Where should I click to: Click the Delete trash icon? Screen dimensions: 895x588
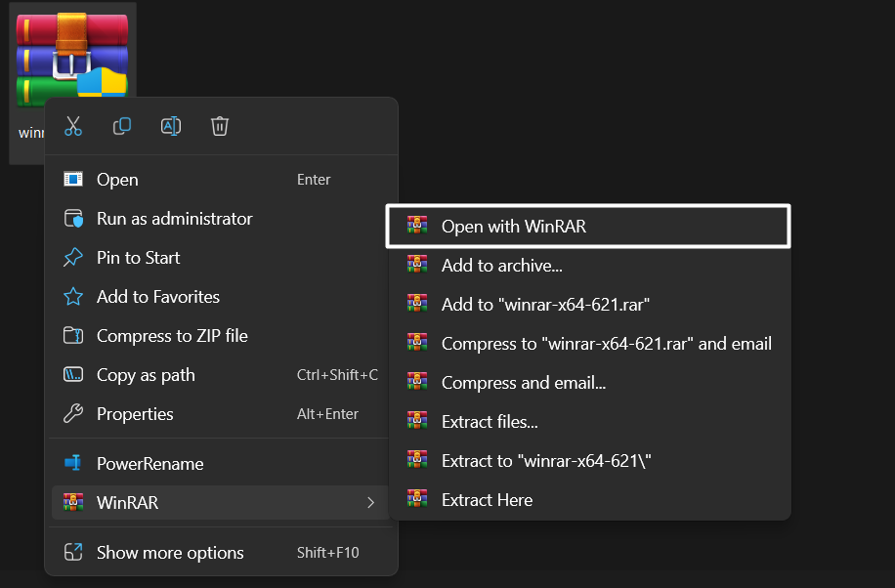219,126
